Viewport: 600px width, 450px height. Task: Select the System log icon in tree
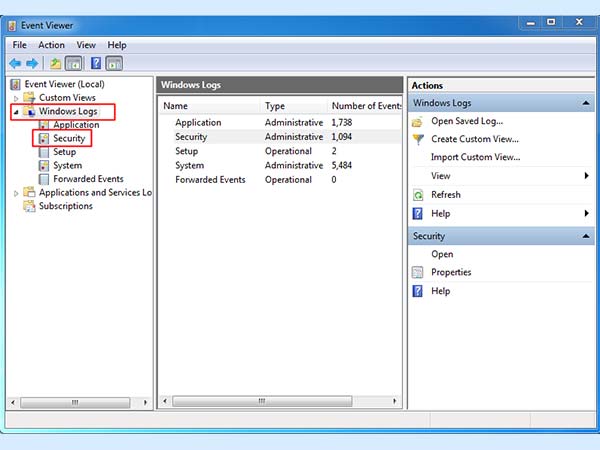(44, 166)
